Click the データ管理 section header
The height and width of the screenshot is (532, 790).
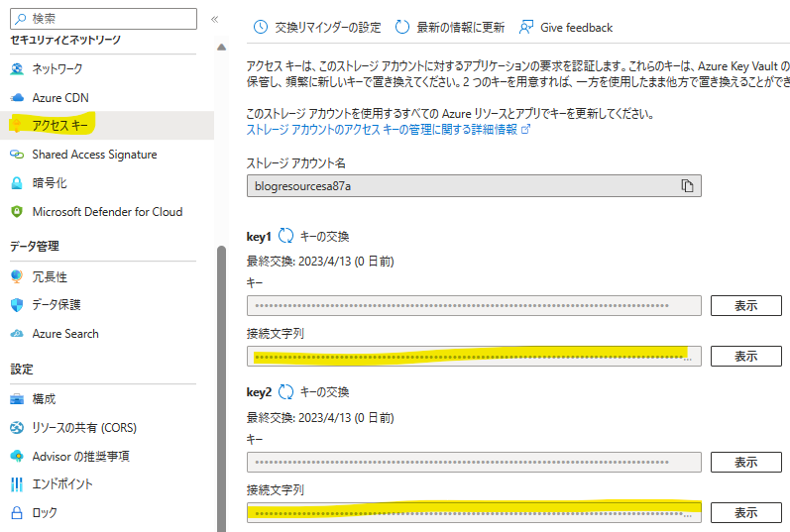(x=35, y=247)
